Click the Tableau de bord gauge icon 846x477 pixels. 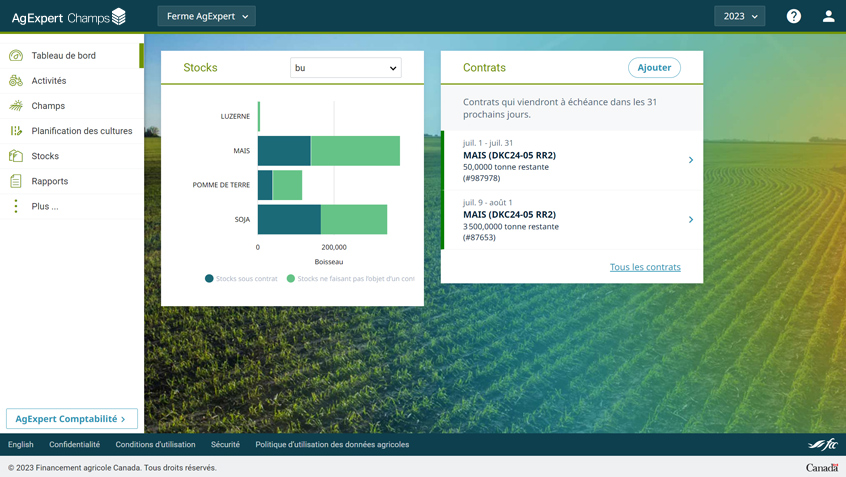pyautogui.click(x=16, y=56)
